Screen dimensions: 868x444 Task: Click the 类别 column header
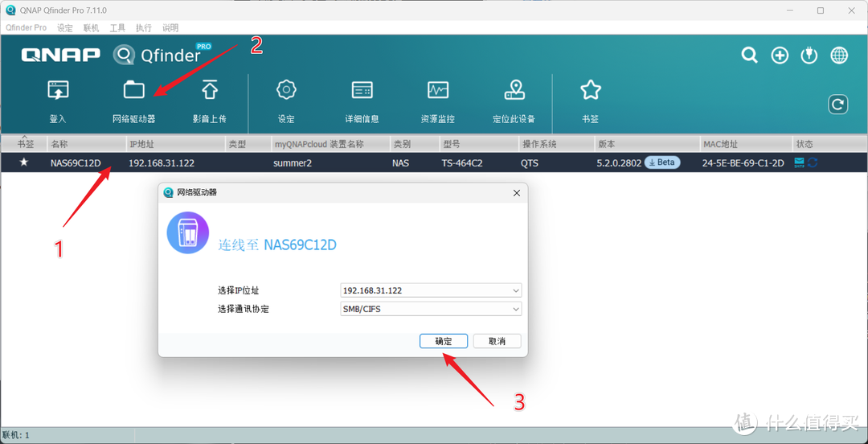[415, 144]
